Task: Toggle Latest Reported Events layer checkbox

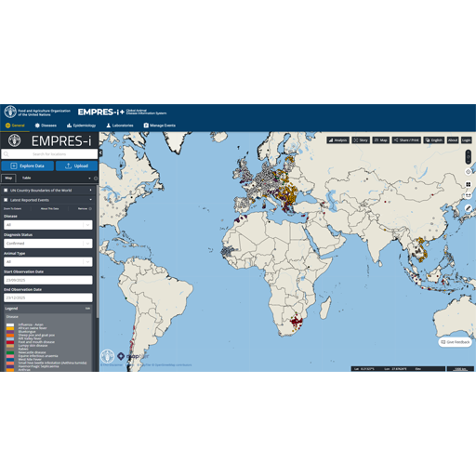Action: (6, 200)
